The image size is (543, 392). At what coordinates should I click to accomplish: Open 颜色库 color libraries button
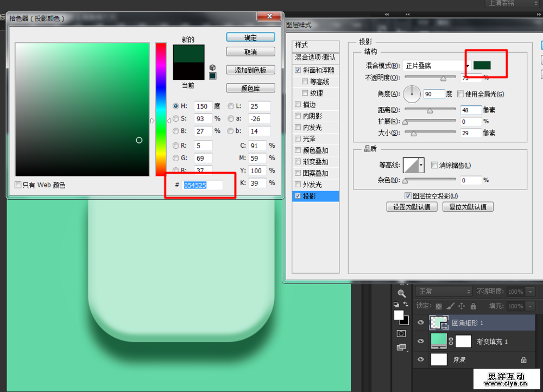[250, 88]
